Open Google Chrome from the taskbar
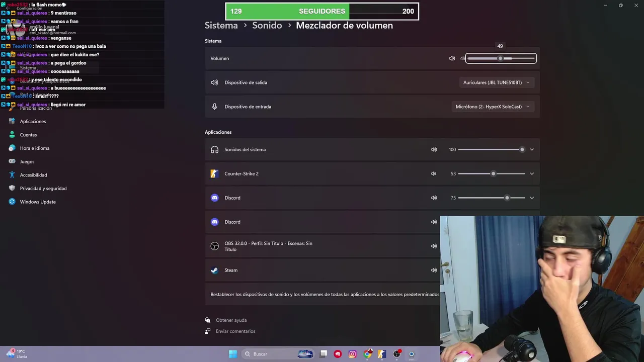Screen dimensions: 644x362 pos(368,354)
